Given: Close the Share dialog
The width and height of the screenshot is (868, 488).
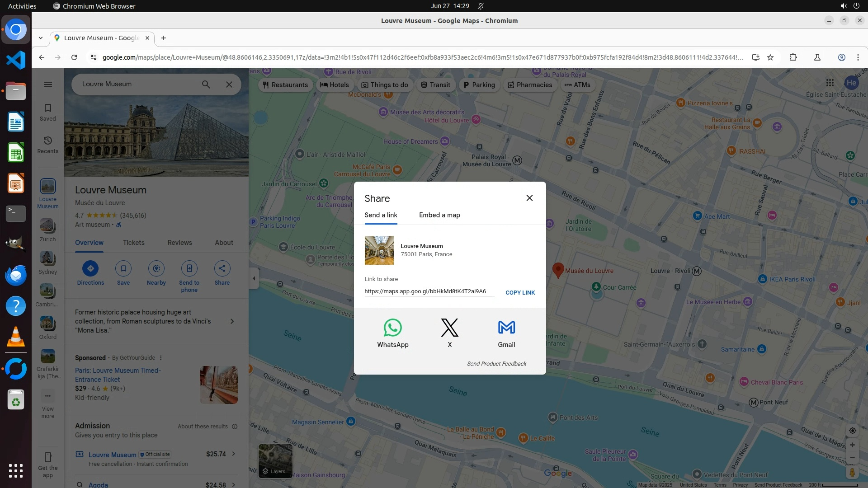Looking at the screenshot, I should point(529,198).
